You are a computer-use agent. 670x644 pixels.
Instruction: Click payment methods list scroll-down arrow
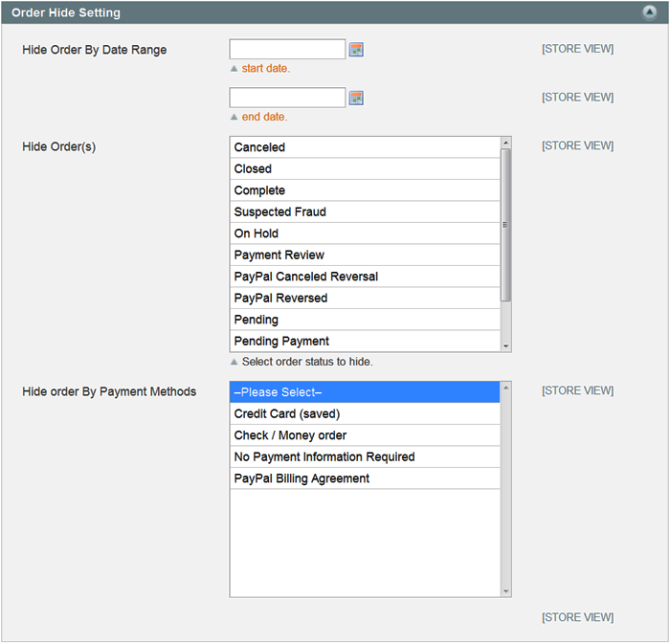505,591
